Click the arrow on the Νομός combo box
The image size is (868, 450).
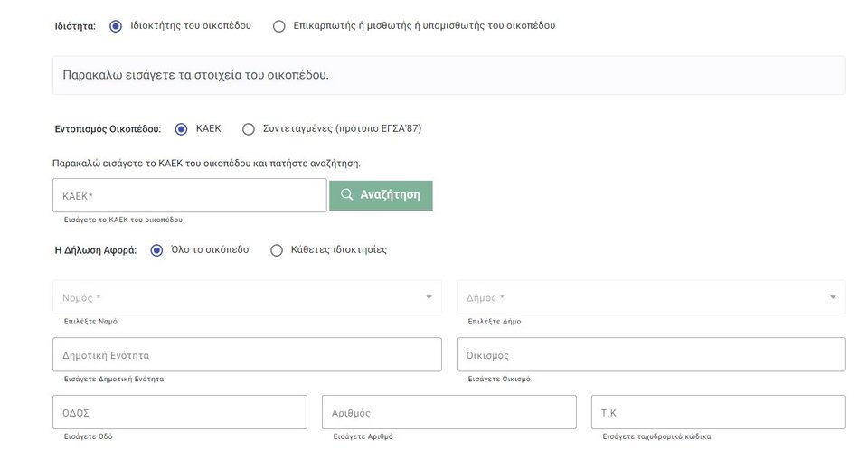pyautogui.click(x=429, y=297)
